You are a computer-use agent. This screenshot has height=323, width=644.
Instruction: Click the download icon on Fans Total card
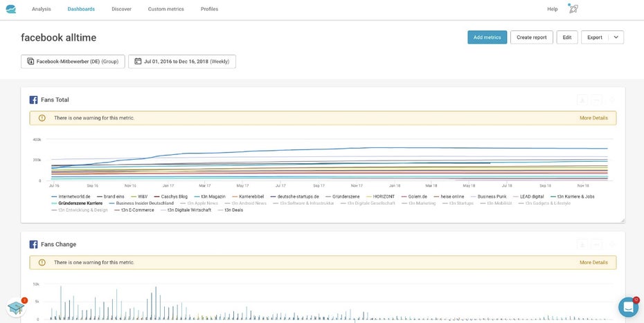pos(582,100)
